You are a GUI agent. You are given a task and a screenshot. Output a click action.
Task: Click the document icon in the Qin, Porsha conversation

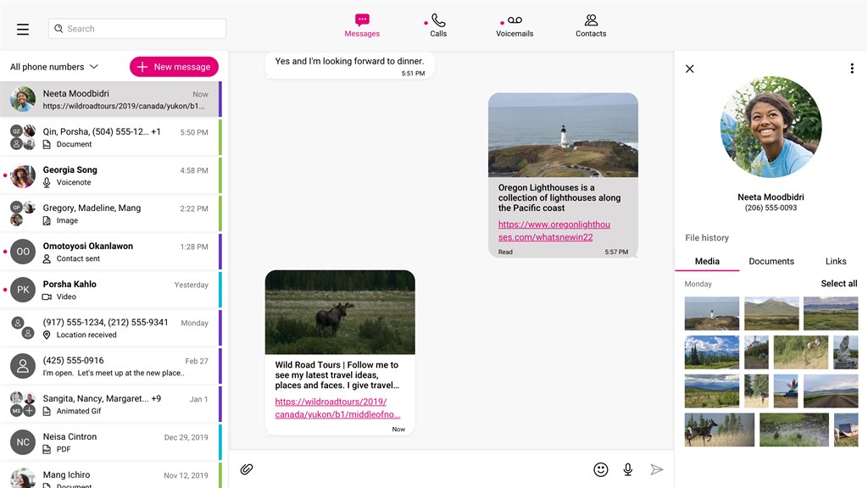[x=47, y=144]
